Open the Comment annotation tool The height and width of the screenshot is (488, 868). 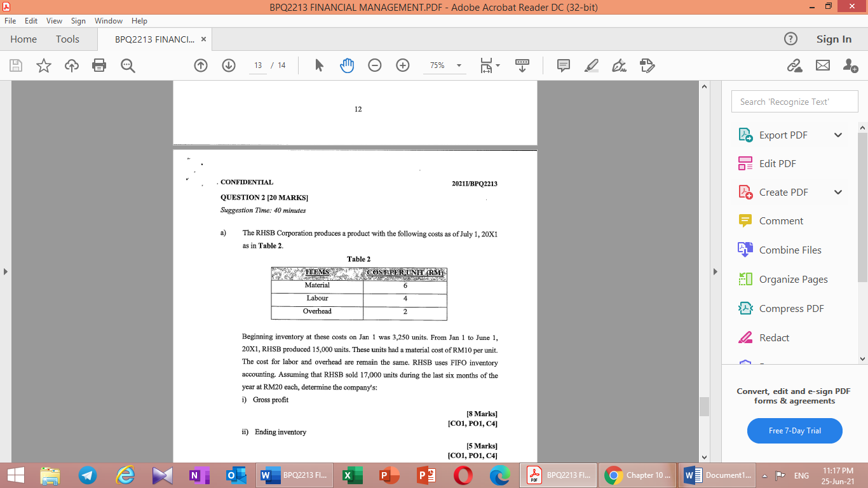pyautogui.click(x=562, y=65)
